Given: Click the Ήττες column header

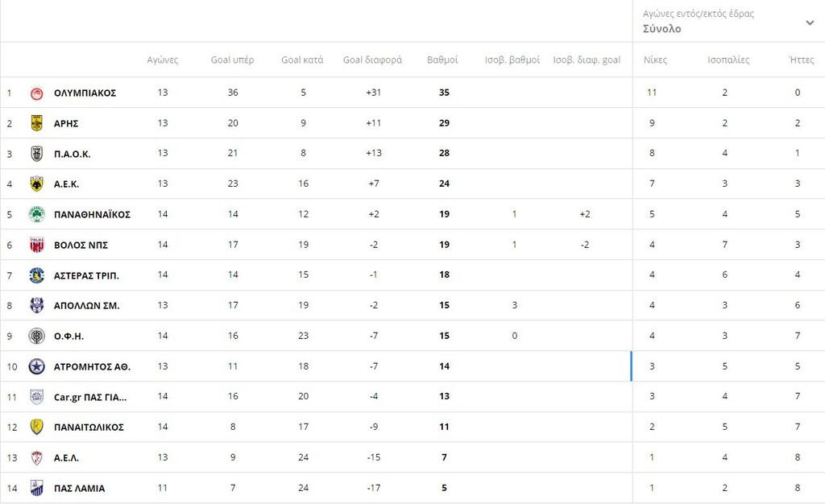Looking at the screenshot, I should point(801,60).
